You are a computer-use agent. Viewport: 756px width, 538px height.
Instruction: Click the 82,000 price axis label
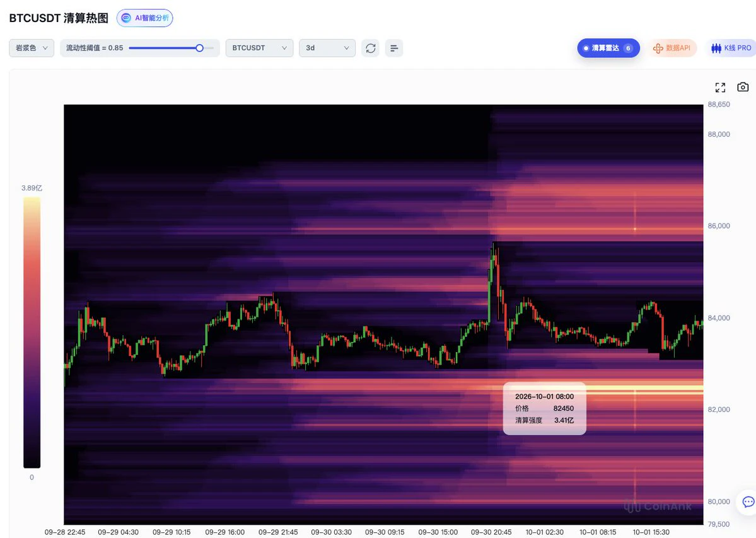[719, 409]
